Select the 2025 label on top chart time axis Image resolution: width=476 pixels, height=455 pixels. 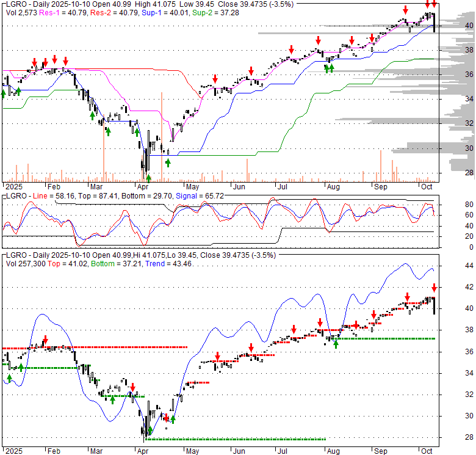pyautogui.click(x=14, y=187)
